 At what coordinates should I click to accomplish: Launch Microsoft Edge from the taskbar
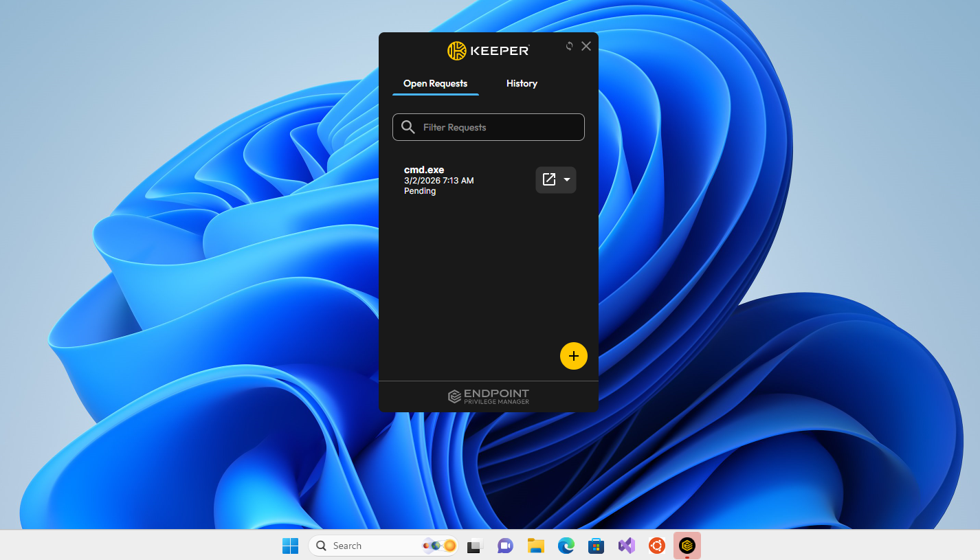(566, 546)
